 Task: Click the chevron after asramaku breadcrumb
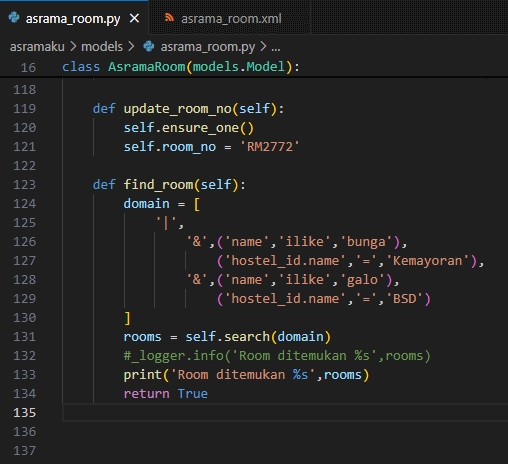pos(73,47)
